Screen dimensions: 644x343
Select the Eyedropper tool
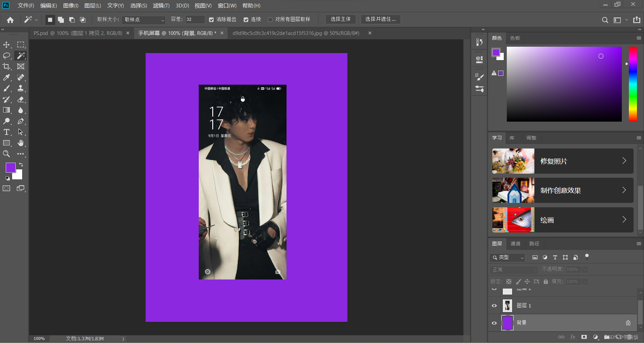coord(6,78)
